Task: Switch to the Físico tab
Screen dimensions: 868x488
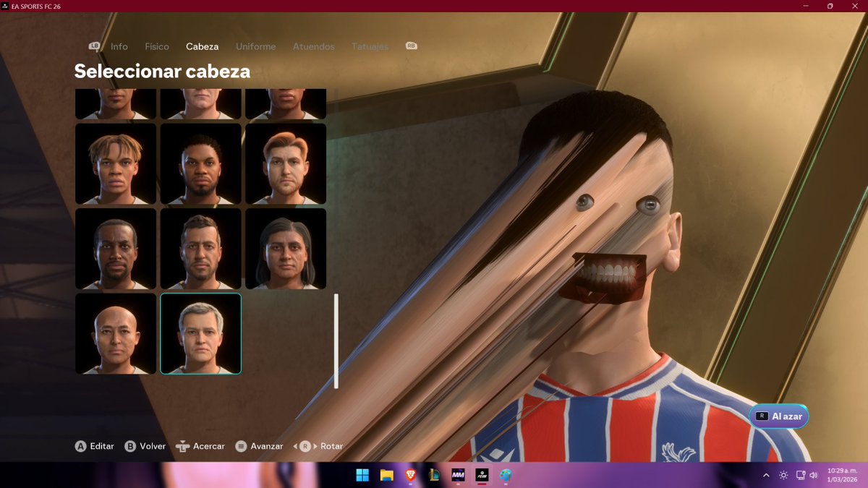Action: [x=157, y=46]
